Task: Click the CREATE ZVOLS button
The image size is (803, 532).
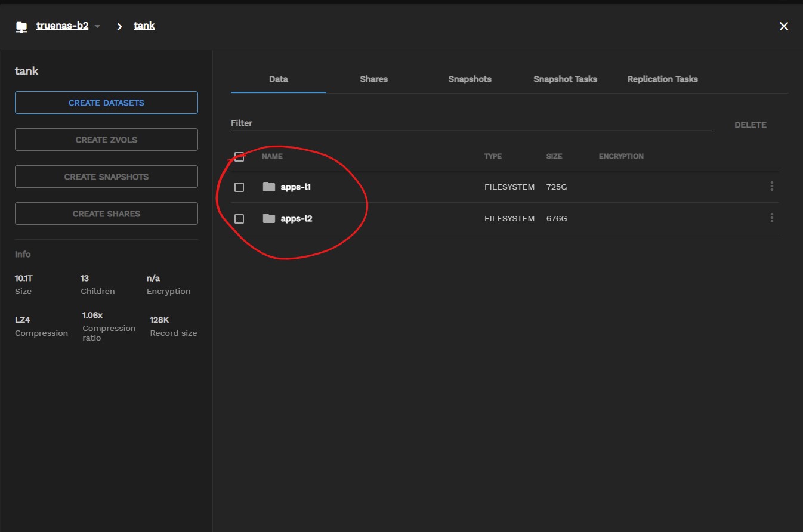Action: tap(106, 140)
